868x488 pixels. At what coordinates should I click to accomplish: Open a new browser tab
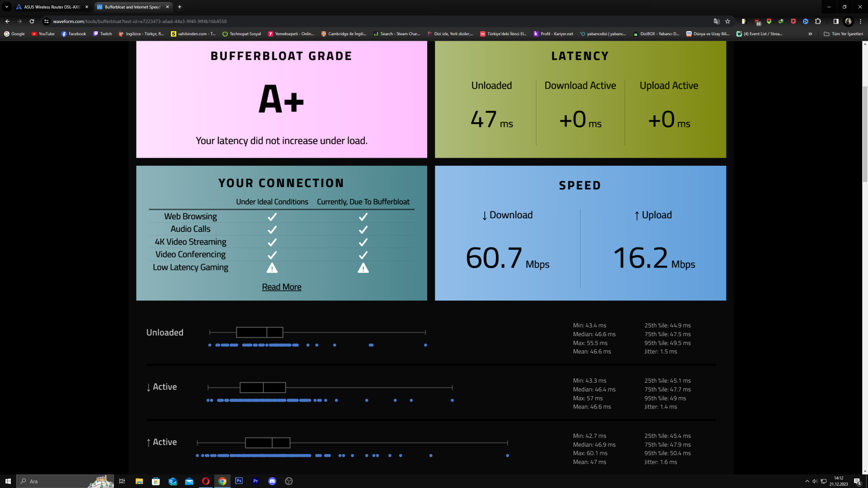[179, 7]
